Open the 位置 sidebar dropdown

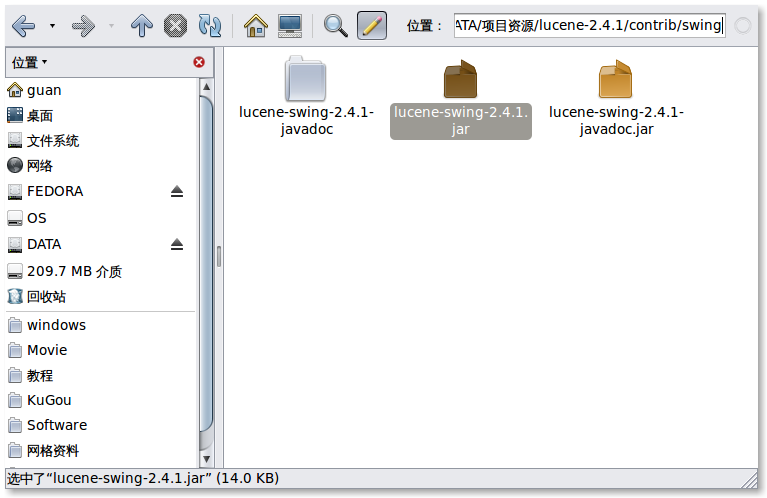(x=29, y=63)
